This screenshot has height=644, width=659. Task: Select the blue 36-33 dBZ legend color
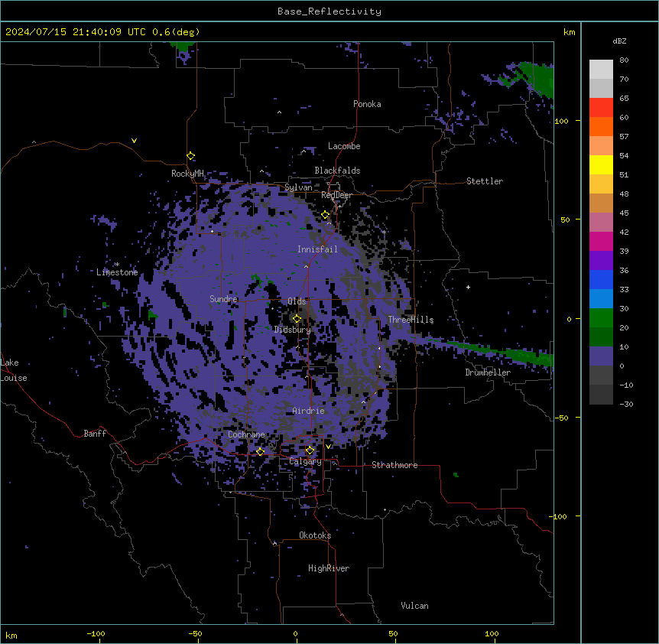tap(601, 279)
